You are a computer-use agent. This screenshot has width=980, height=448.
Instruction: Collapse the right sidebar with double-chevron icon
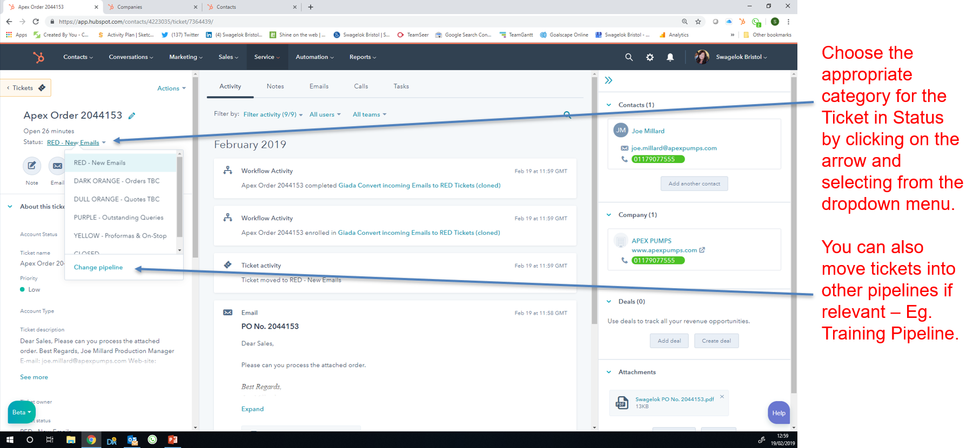click(x=609, y=80)
